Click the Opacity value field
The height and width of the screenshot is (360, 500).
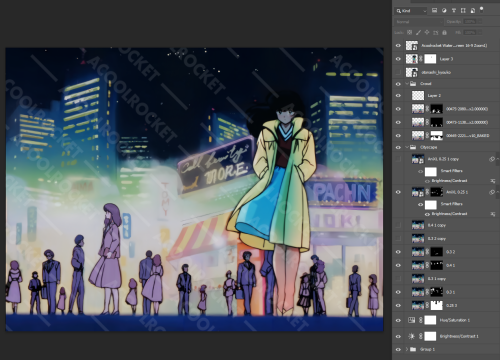tap(469, 22)
